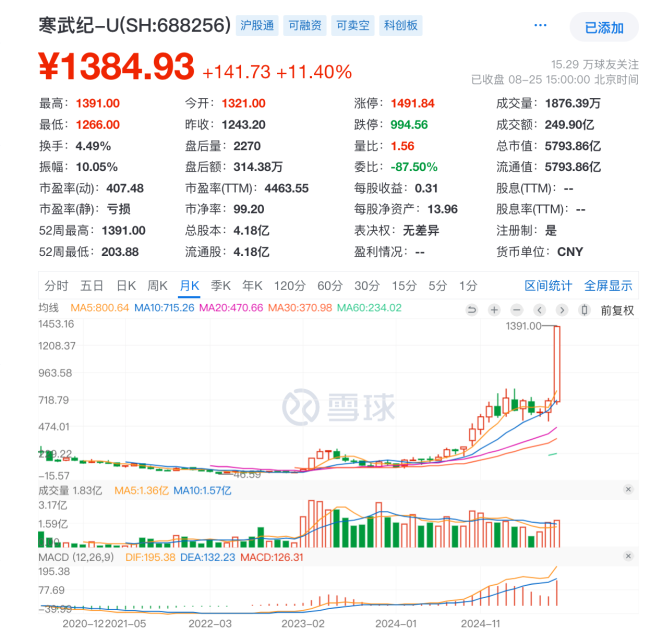Switch to 60分 chart period
The height and width of the screenshot is (634, 650).
(329, 285)
